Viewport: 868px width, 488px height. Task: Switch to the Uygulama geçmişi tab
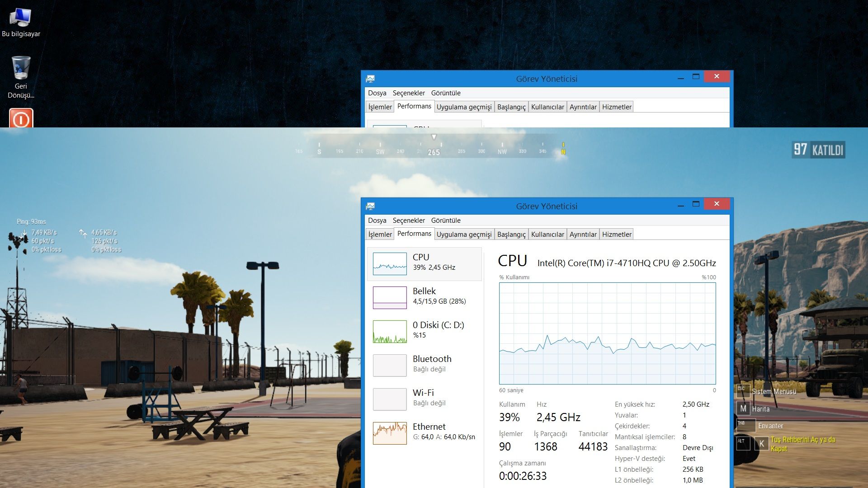pos(463,235)
